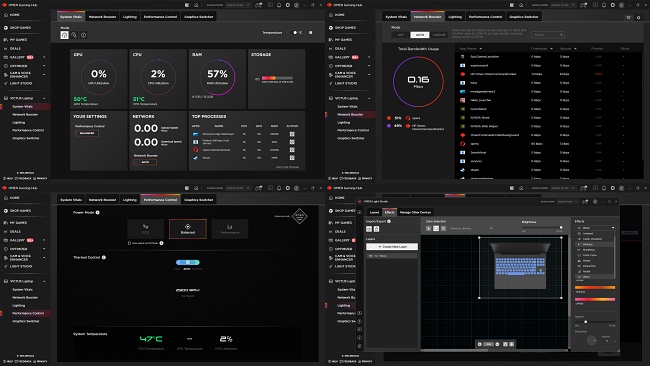Viewport: 650px width, 366px height.
Task: Click the magnifier icon in Network Booster search box
Action: pos(561,35)
